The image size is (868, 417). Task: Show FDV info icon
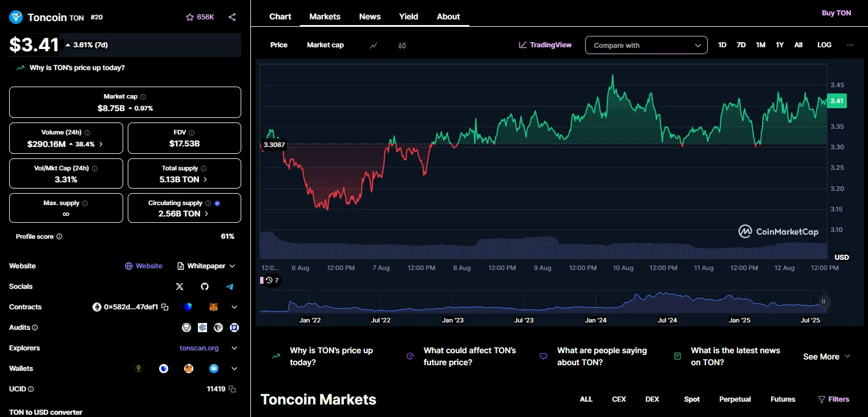pyautogui.click(x=192, y=132)
